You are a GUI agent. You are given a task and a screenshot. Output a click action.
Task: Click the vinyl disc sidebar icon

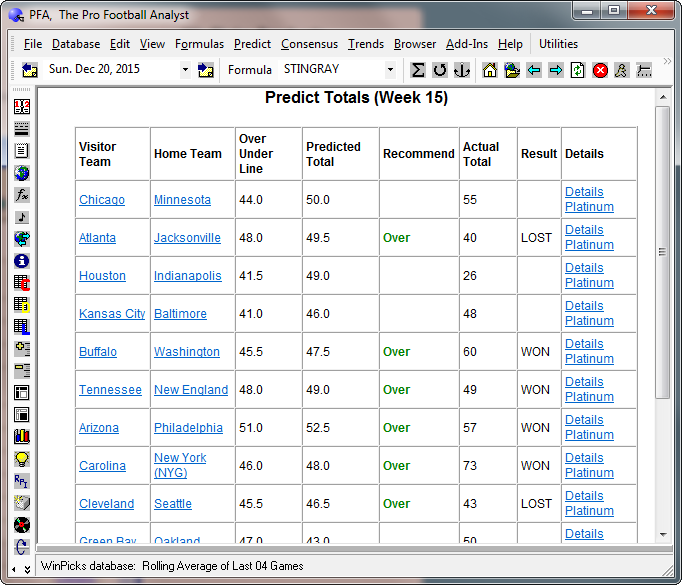[x=22, y=525]
